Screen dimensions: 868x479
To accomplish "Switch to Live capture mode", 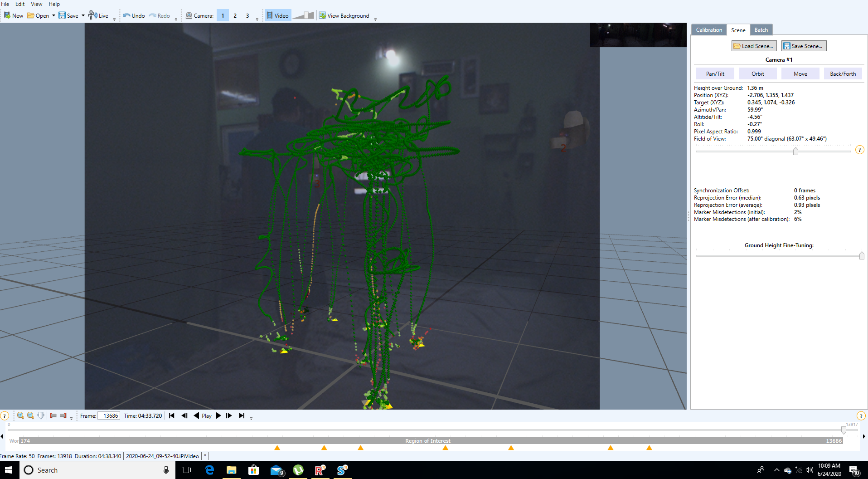I will point(98,15).
